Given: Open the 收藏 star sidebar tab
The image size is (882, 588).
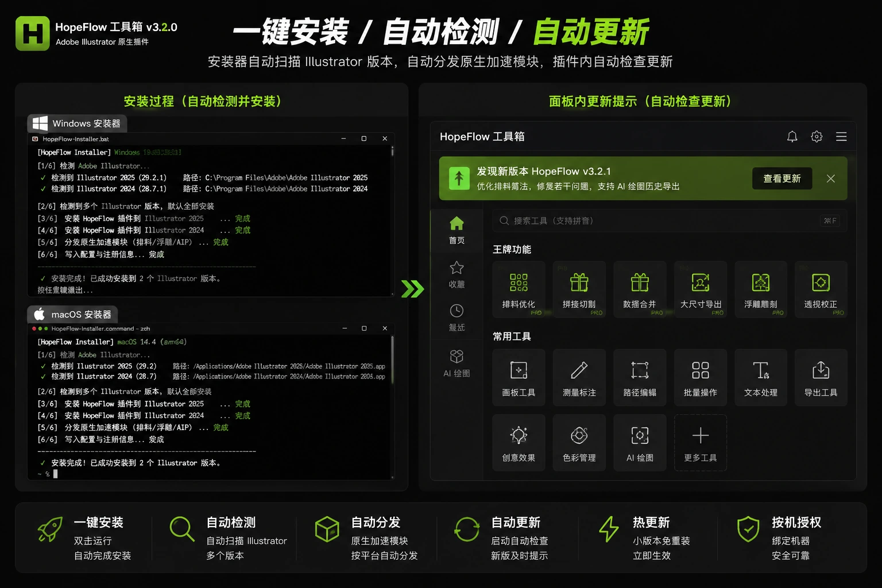Looking at the screenshot, I should (457, 275).
